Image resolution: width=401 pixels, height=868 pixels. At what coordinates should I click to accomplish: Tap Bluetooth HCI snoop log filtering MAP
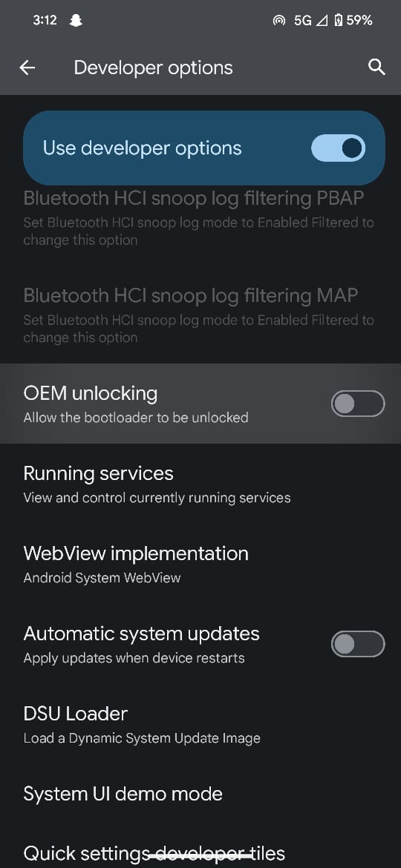pyautogui.click(x=200, y=315)
